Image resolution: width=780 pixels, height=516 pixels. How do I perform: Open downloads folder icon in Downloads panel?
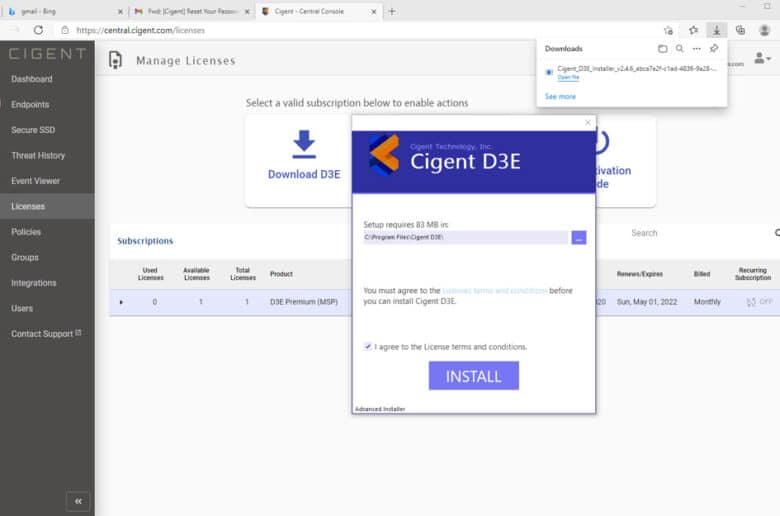click(662, 49)
